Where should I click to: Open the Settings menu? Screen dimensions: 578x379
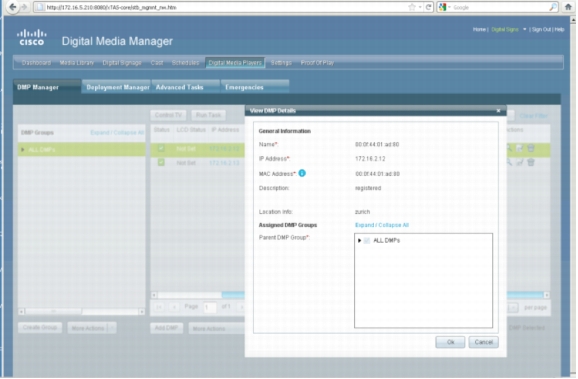tap(281, 63)
